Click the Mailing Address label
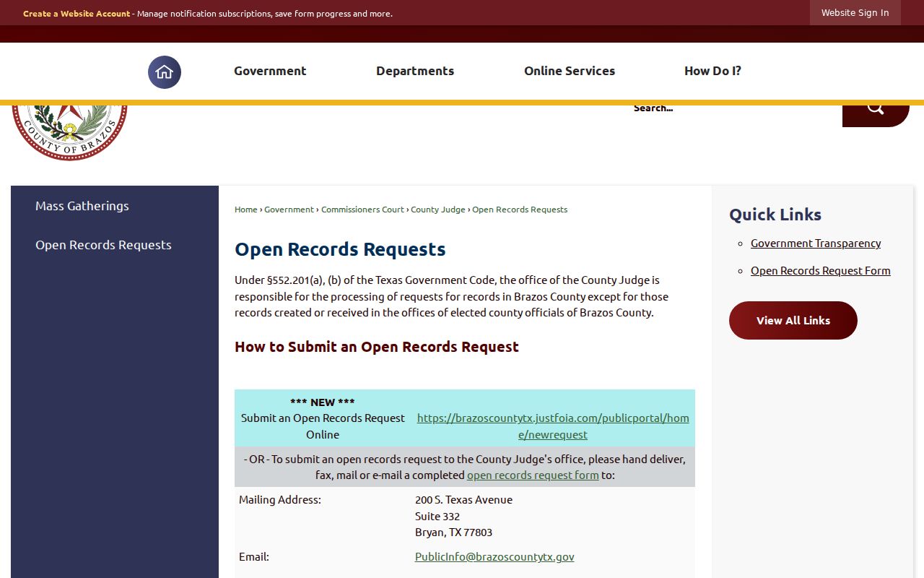Screen dimensions: 924x578 click(x=280, y=500)
